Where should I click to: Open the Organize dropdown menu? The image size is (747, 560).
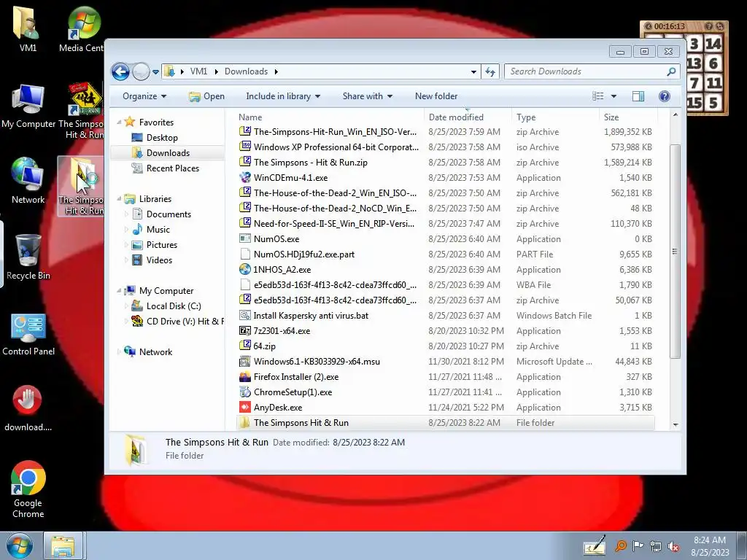tap(144, 96)
